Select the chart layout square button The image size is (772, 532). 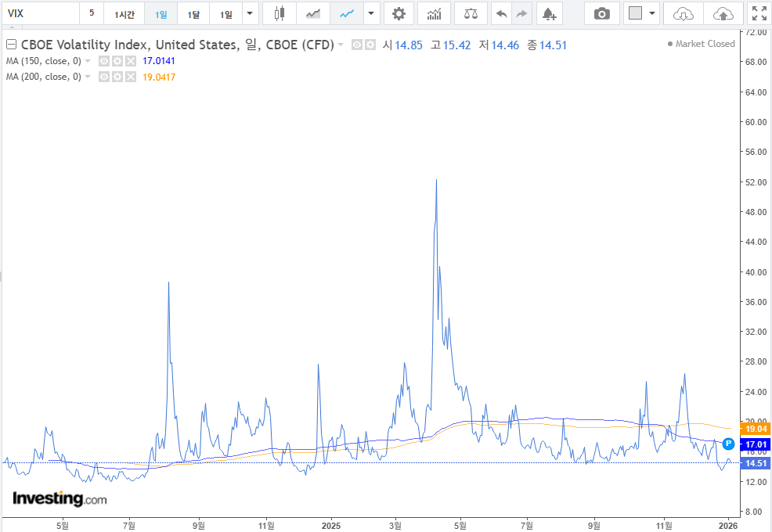(635, 13)
